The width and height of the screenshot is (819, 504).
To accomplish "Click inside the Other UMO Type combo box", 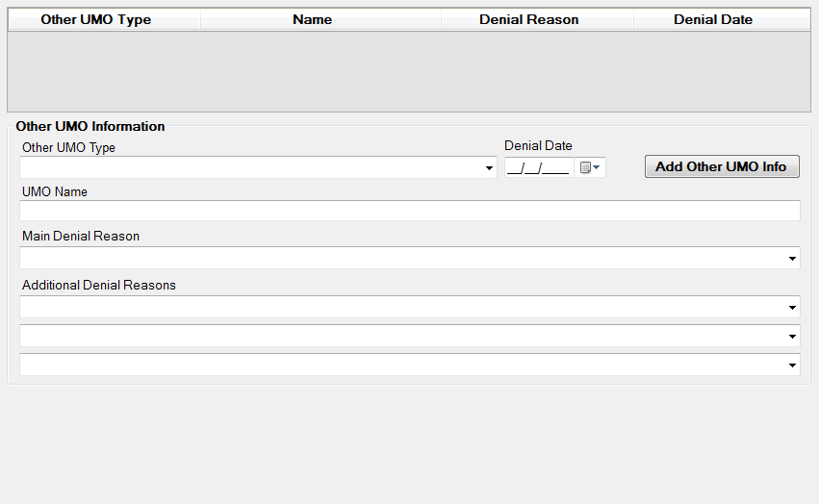I will pos(250,167).
